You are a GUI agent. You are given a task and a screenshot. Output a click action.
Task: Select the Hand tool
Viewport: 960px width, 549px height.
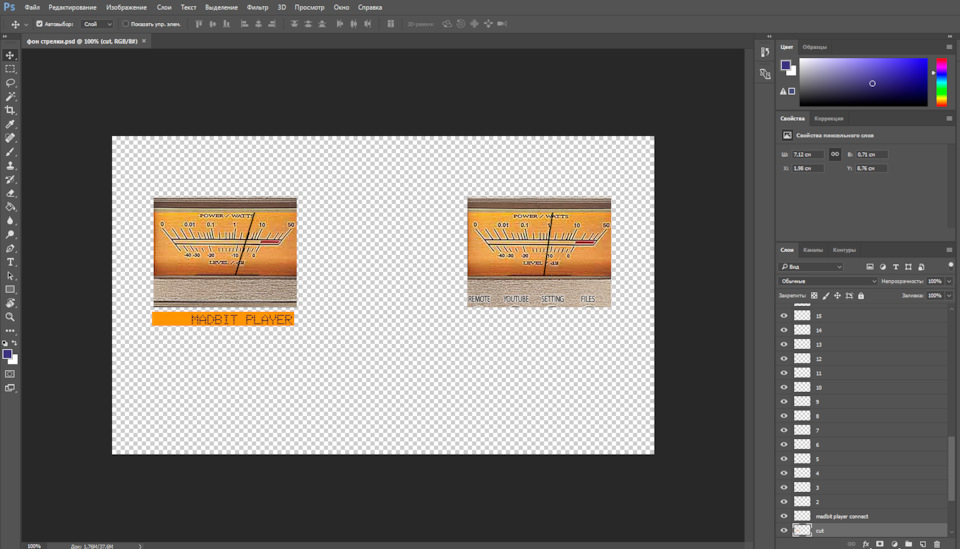pos(10,304)
